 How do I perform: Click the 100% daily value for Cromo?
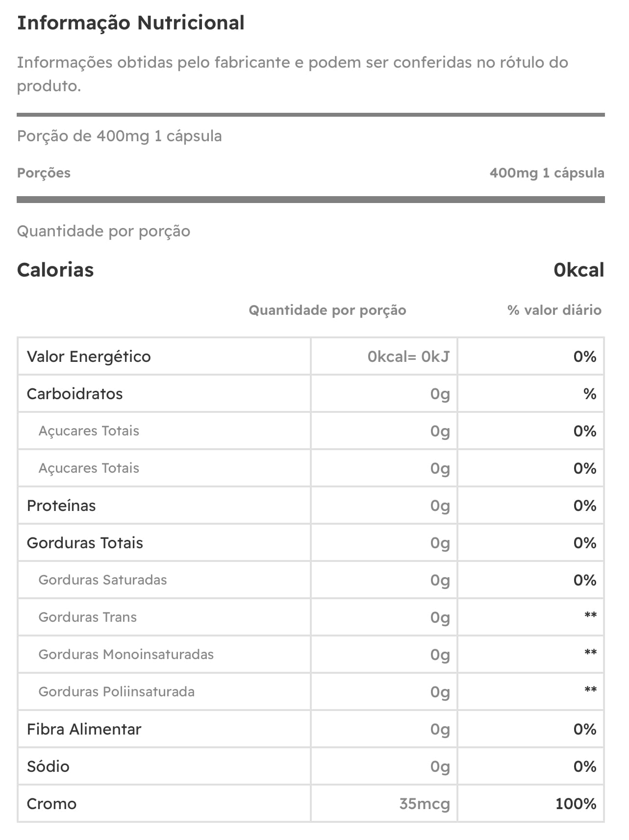(x=576, y=804)
